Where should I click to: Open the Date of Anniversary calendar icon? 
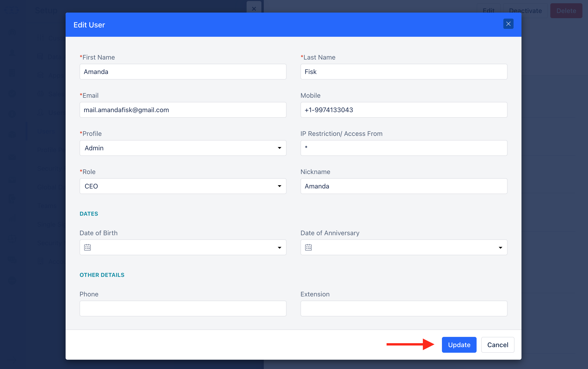click(x=308, y=247)
